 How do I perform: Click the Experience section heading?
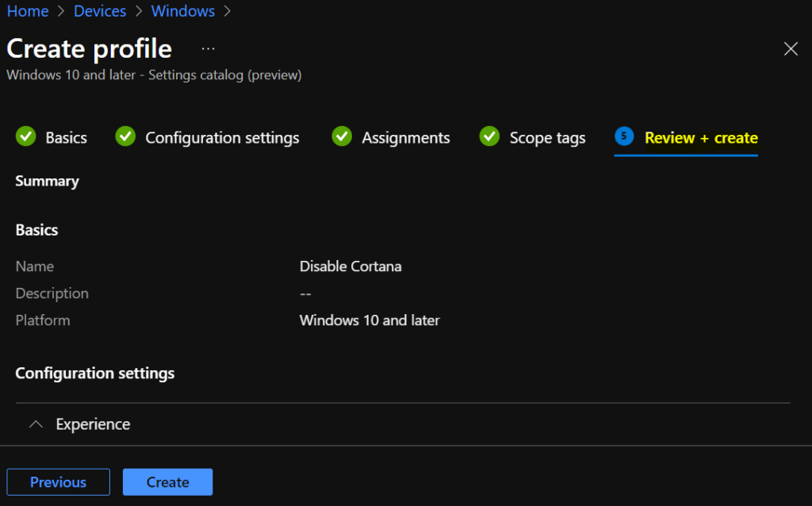click(x=94, y=424)
